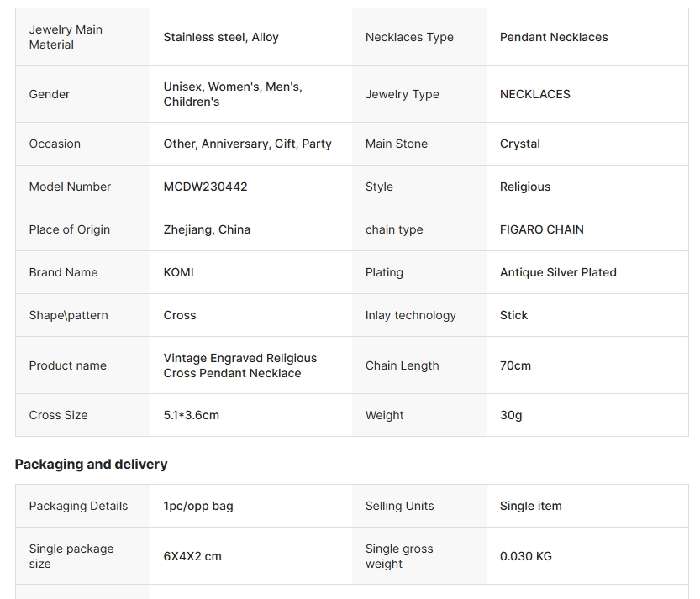Click the 'Packaging and delivery' heading

click(x=91, y=464)
